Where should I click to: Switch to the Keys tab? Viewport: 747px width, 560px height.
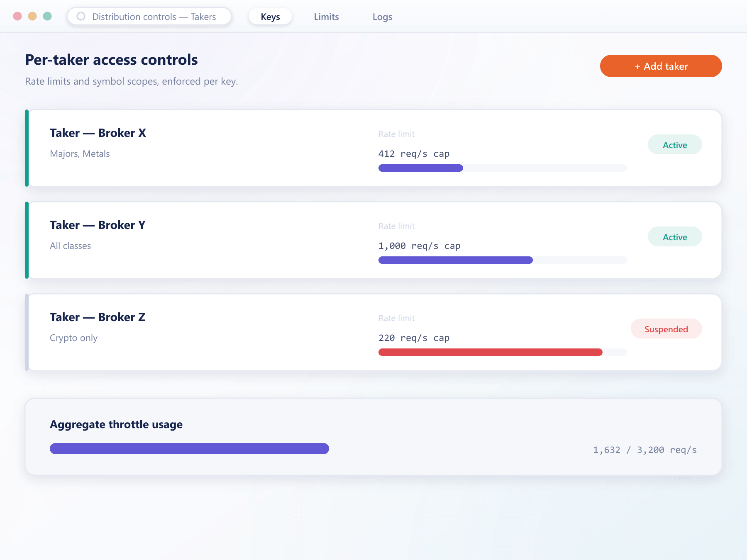coord(270,17)
